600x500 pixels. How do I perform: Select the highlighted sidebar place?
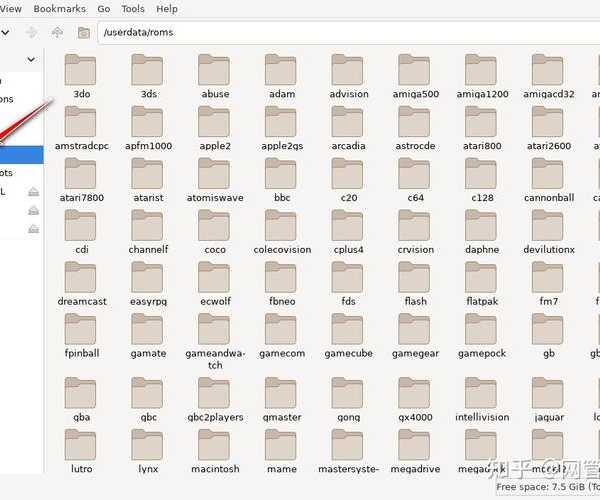21,155
